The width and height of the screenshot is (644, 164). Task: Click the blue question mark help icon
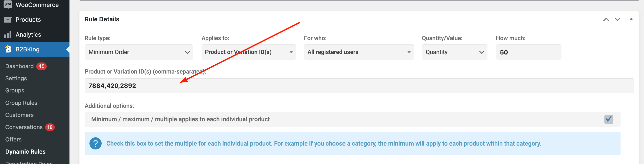point(95,144)
